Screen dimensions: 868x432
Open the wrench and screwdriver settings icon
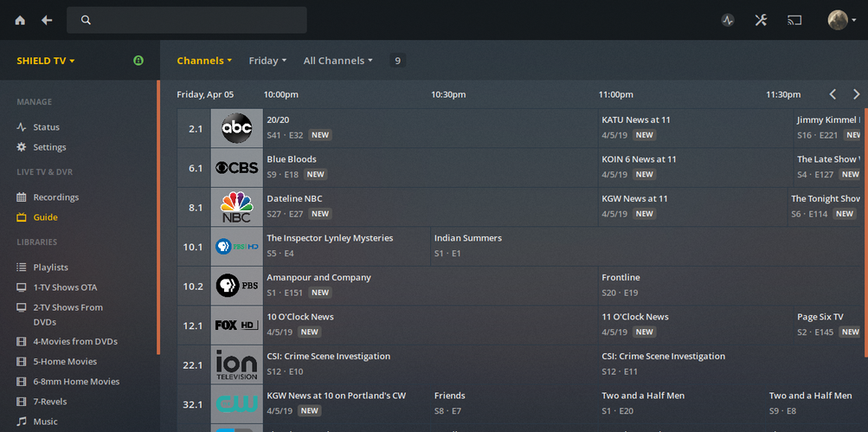(761, 21)
